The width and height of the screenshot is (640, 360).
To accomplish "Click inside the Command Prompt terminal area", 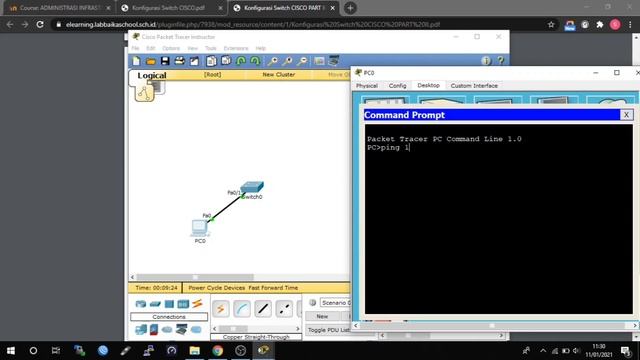I will [x=498, y=219].
